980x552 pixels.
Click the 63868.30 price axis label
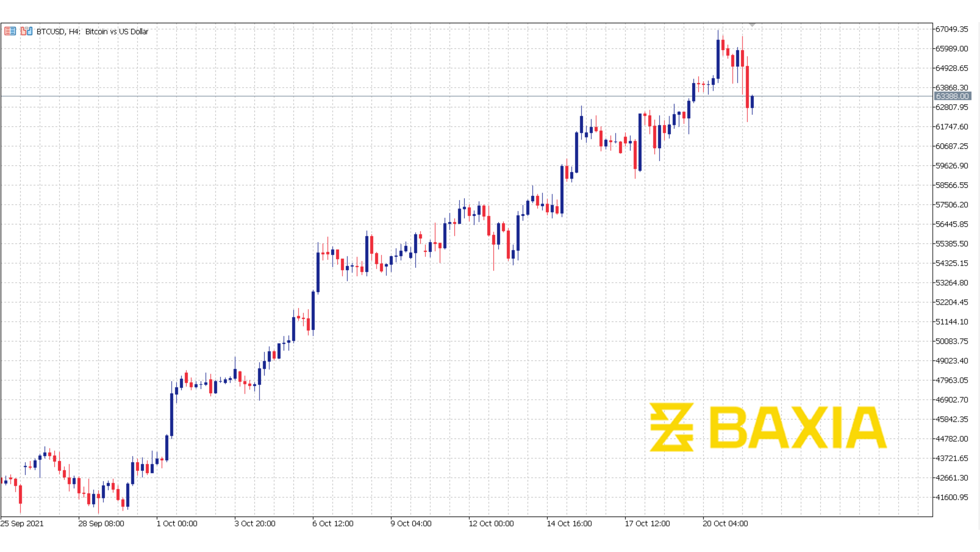coord(952,88)
